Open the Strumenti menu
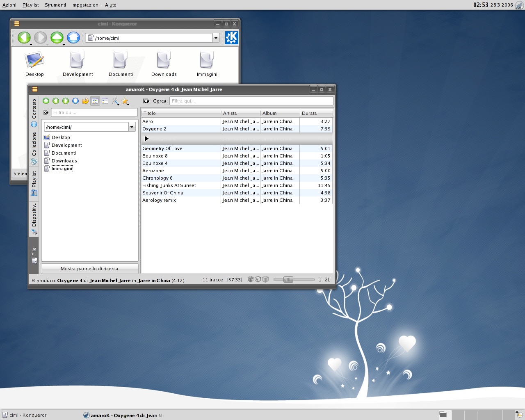Image resolution: width=525 pixels, height=420 pixels. pyautogui.click(x=55, y=5)
